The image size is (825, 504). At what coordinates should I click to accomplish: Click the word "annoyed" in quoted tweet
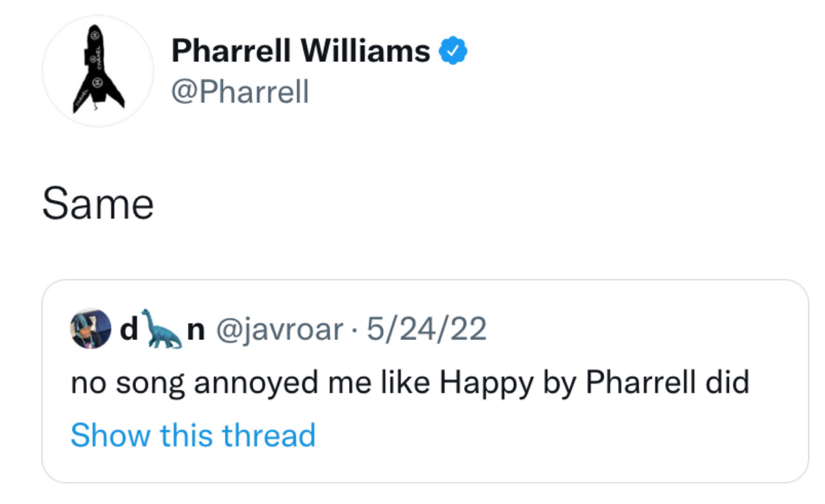click(256, 383)
